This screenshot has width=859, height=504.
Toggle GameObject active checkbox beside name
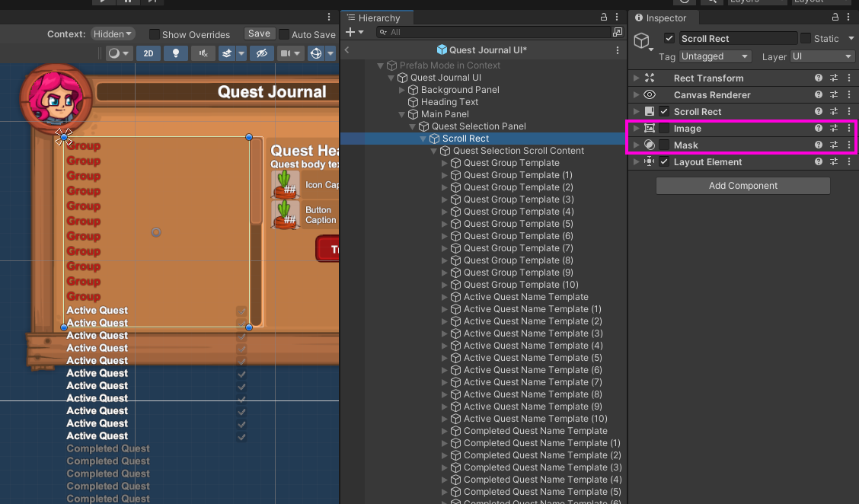coord(669,38)
